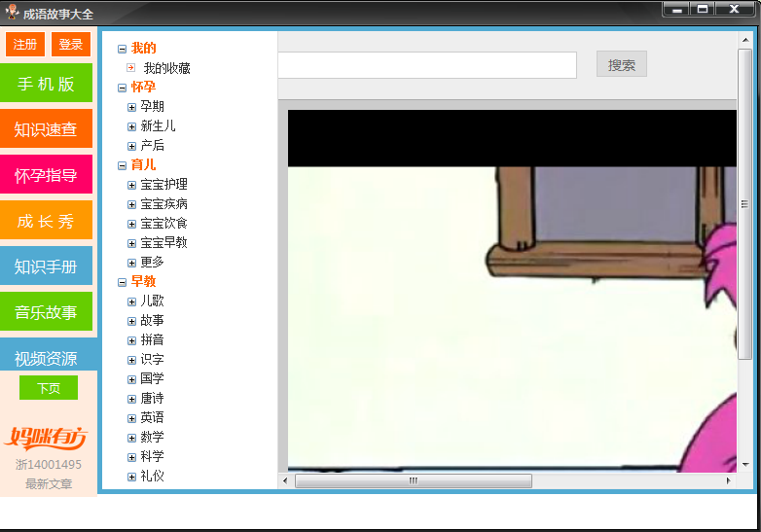
Task: Expand the 英语 node
Action: click(131, 418)
